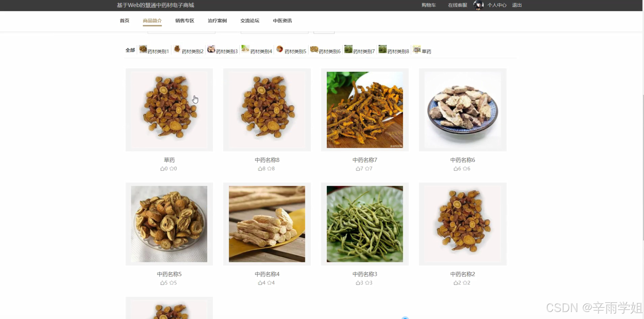Click the 中药名称5 product title
Screen dimensions: 644x319
click(169, 274)
